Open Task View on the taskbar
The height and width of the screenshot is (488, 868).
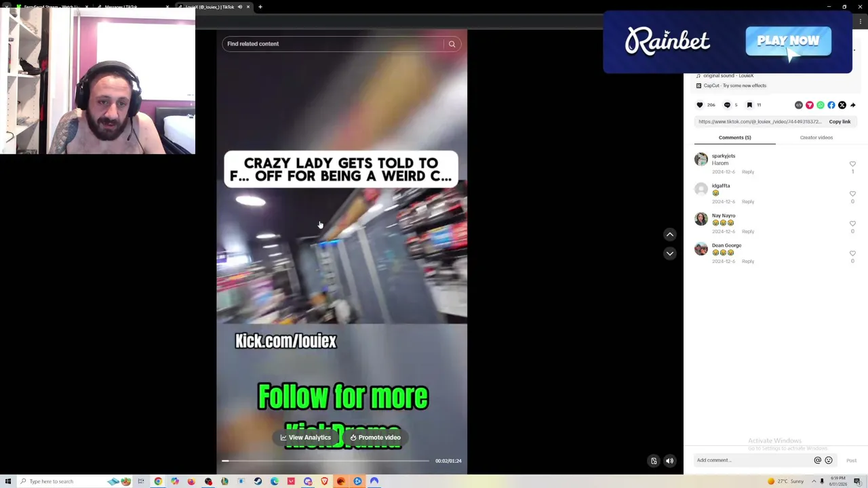141,481
